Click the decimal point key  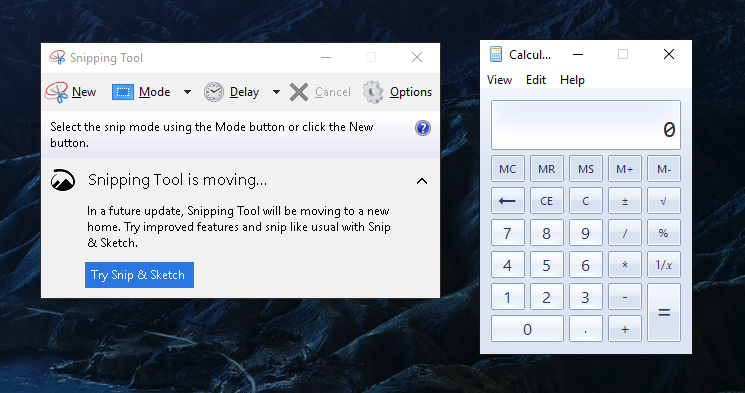click(x=586, y=329)
